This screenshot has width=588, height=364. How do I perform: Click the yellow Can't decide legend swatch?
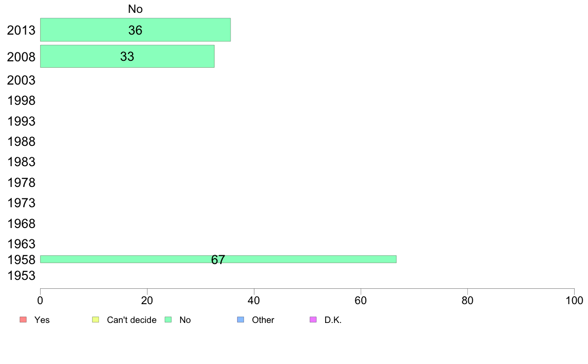tap(96, 319)
